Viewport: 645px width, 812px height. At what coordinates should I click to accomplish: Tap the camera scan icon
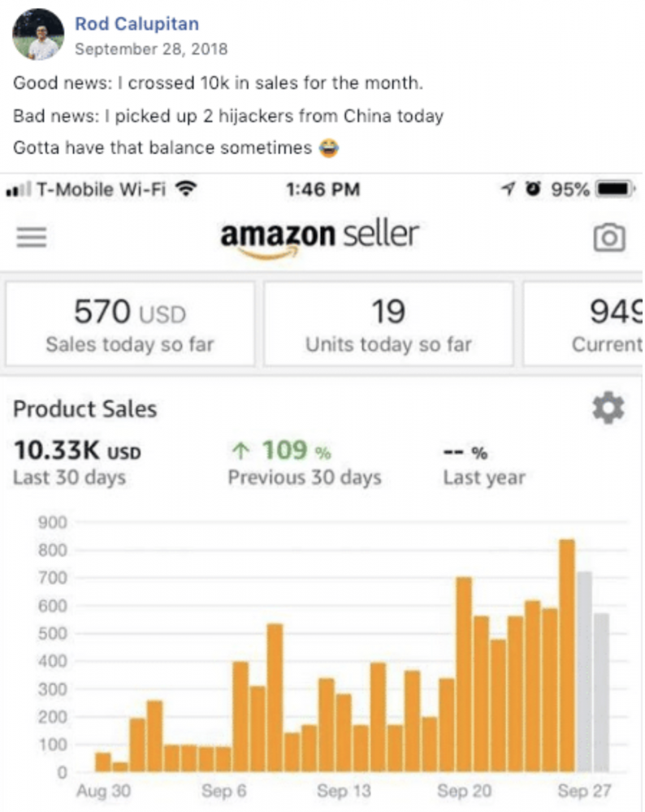608,238
